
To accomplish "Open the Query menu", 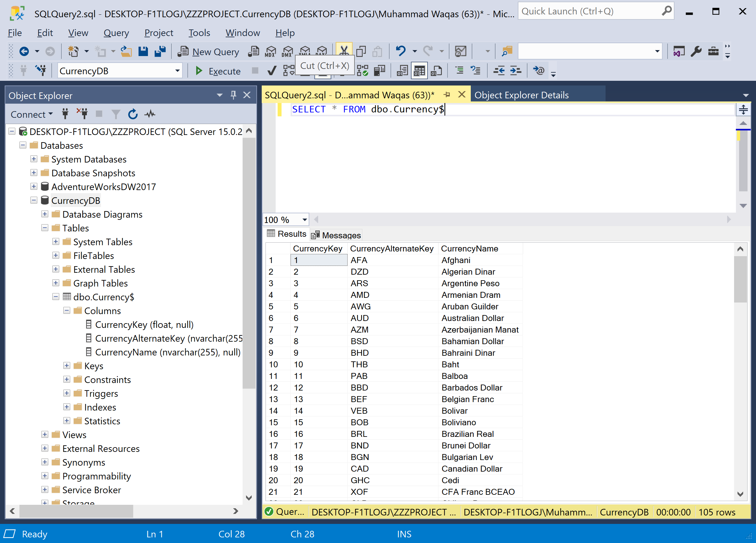I will coord(116,33).
